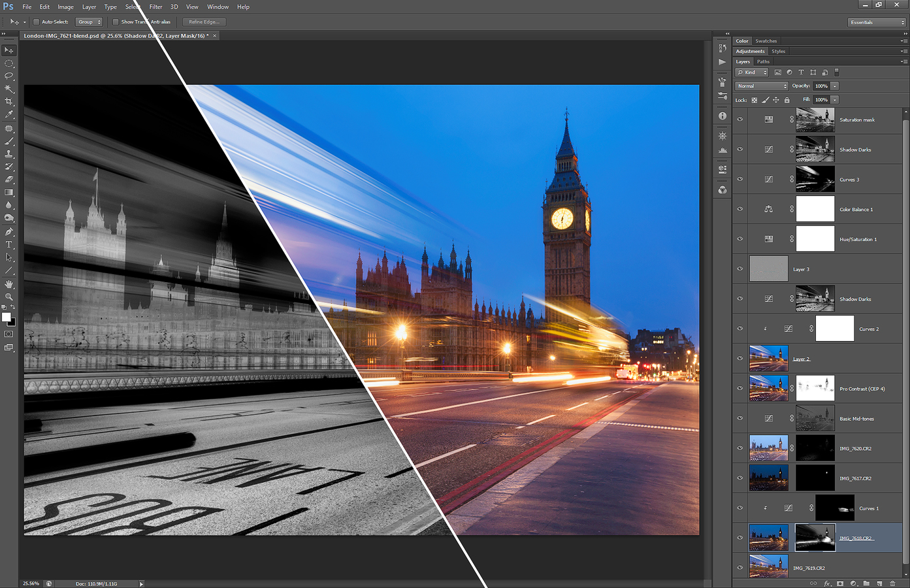Open the Image menu
This screenshot has width=910, height=588.
[65, 7]
